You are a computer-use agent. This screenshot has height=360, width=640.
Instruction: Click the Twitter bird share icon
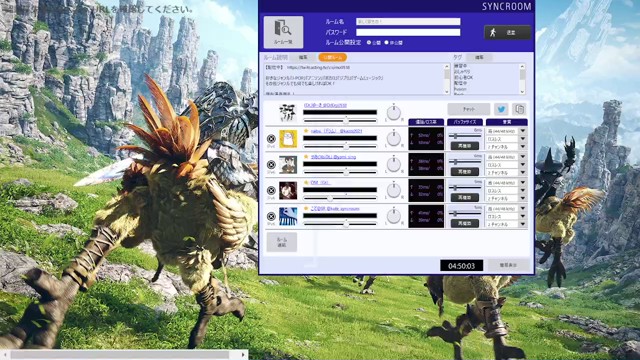pos(501,109)
